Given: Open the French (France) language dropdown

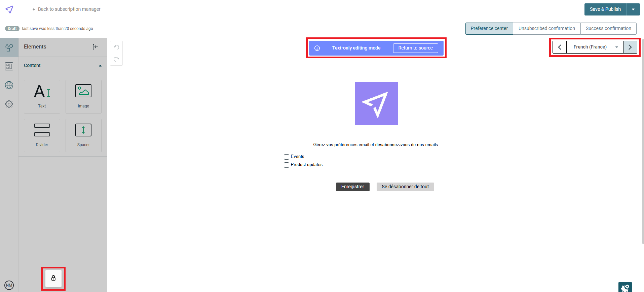Looking at the screenshot, I should pyautogui.click(x=595, y=47).
